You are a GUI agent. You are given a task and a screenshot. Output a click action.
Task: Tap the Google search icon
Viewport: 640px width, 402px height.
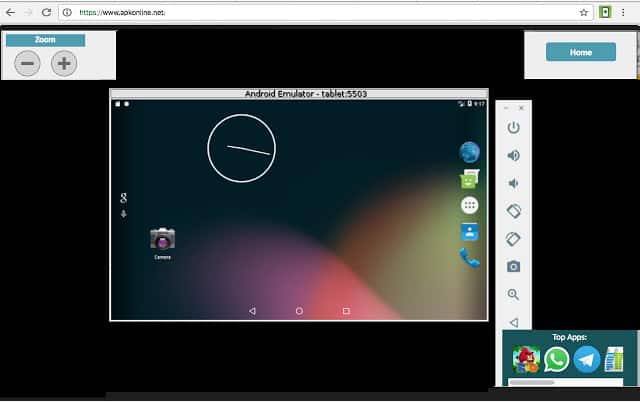124,198
